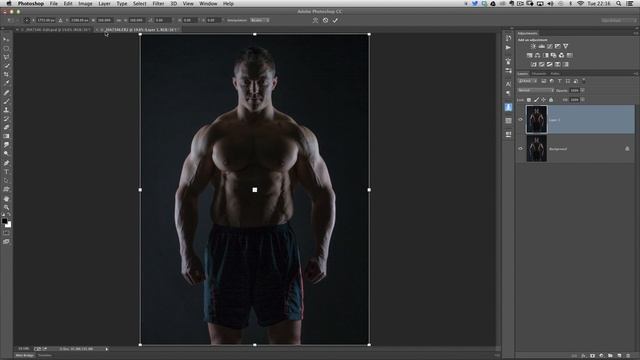Add a Vibrance adjustment
This screenshot has height=360, width=640.
pyautogui.click(x=565, y=47)
